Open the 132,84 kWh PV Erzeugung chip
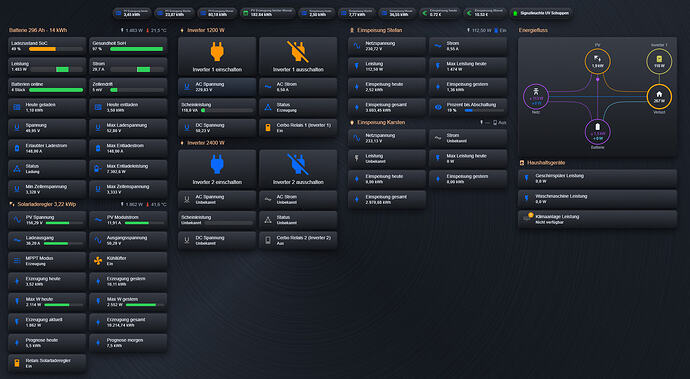 click(x=268, y=13)
